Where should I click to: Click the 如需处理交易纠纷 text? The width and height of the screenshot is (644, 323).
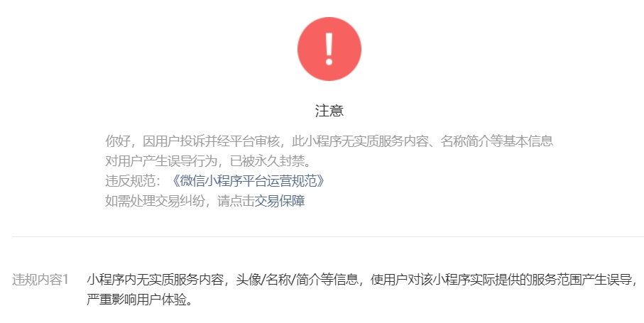pyautogui.click(x=155, y=201)
